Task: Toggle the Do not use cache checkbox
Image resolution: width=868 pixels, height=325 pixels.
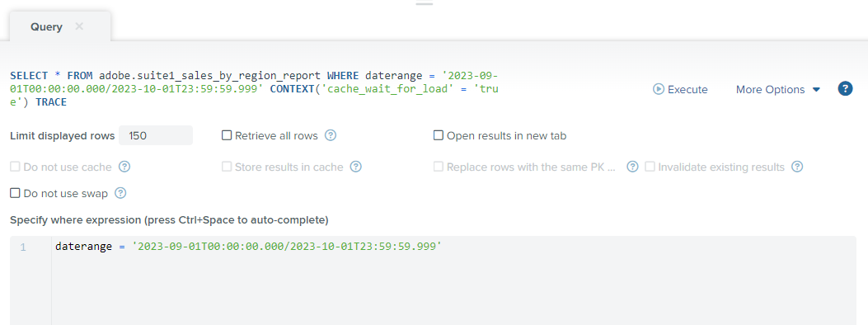Action: pos(15,167)
